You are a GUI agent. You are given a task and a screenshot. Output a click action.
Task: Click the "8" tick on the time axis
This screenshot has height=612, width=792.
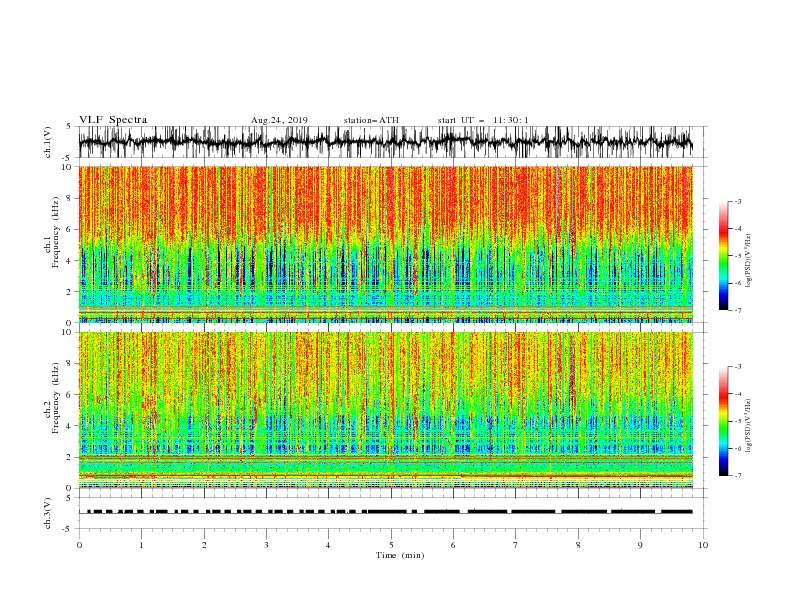[x=578, y=545]
